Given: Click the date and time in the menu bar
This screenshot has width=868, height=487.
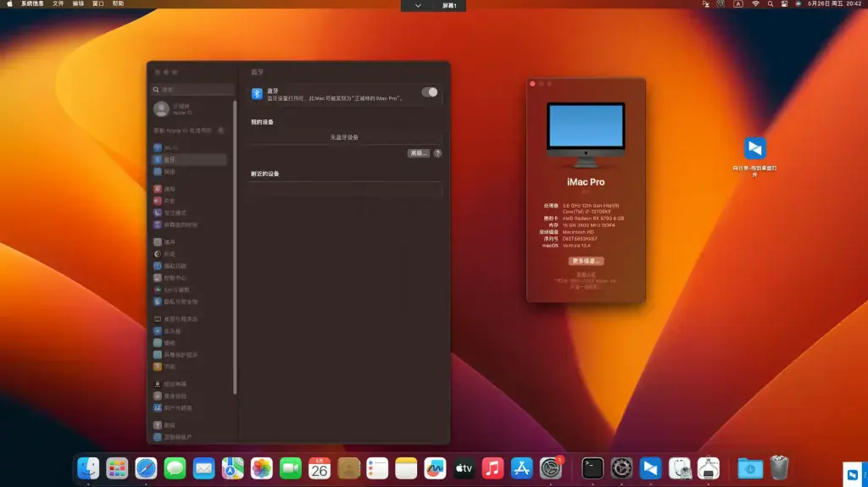Looking at the screenshot, I should coord(834,4).
